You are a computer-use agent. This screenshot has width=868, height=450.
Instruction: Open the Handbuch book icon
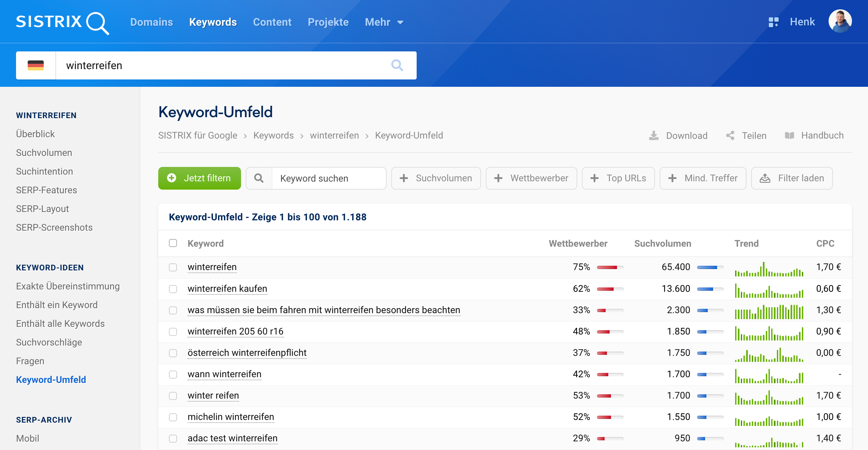(790, 136)
